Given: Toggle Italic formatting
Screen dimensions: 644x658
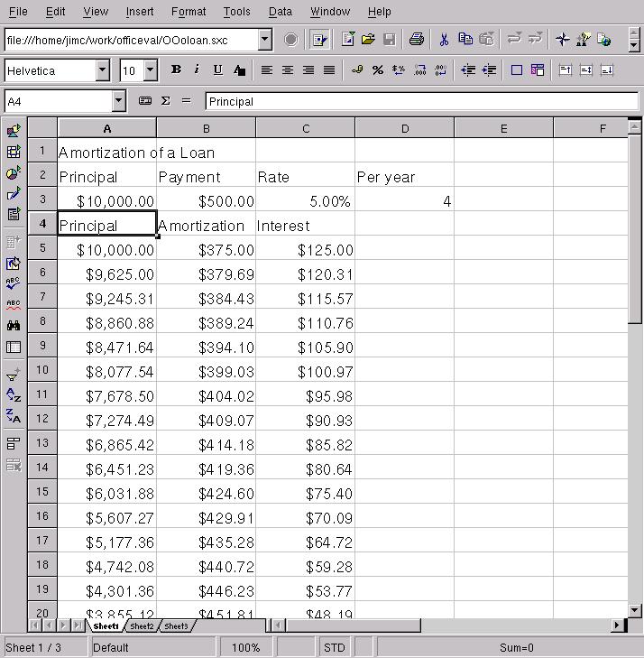Looking at the screenshot, I should click(x=197, y=70).
